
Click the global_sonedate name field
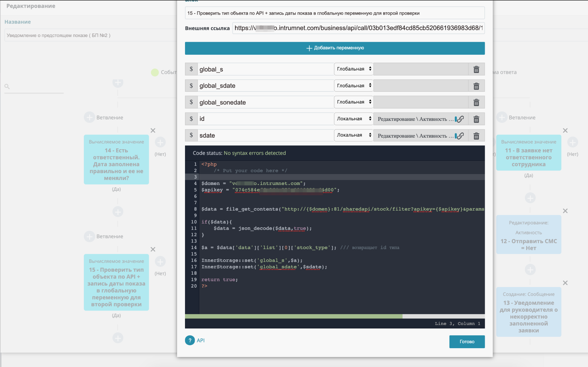tap(266, 102)
